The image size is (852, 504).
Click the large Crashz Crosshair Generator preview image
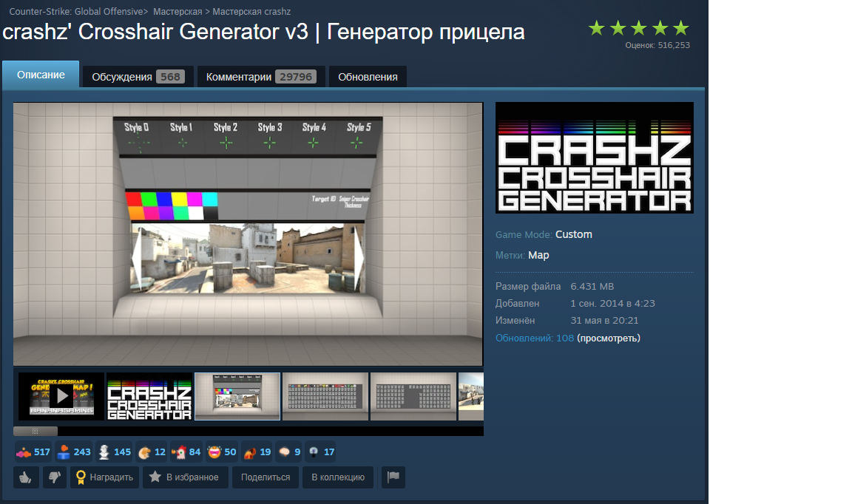tap(595, 157)
